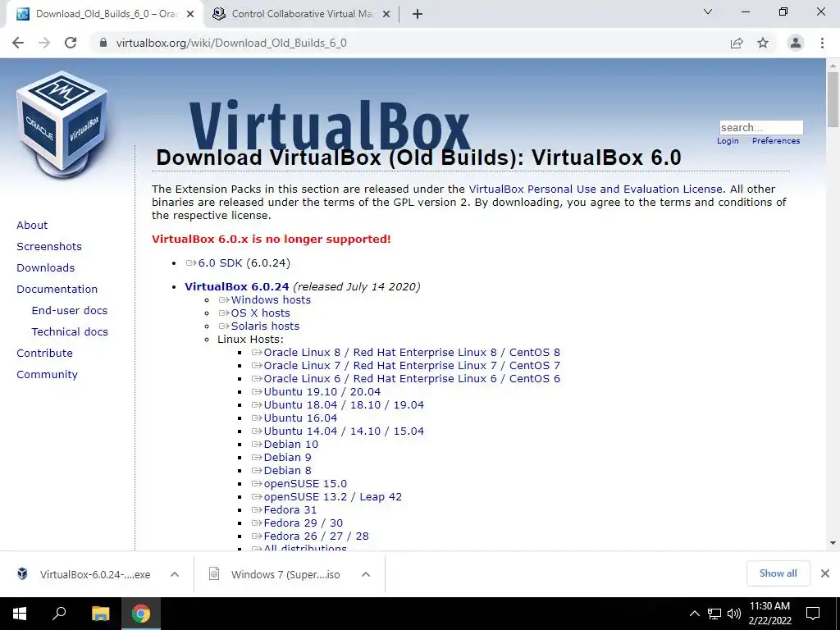Image resolution: width=840 pixels, height=630 pixels.
Task: Close the Control Collaborative Virtual Machine tab
Action: [x=386, y=14]
